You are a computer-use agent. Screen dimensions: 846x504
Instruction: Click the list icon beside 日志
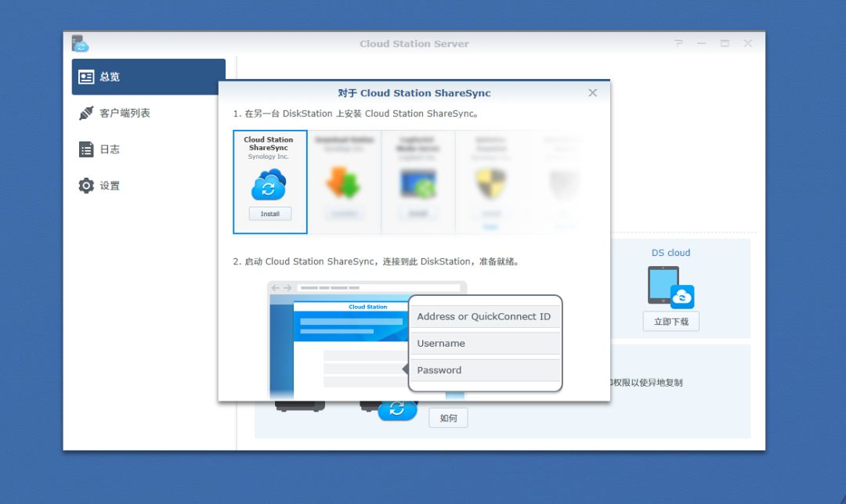[x=86, y=149]
